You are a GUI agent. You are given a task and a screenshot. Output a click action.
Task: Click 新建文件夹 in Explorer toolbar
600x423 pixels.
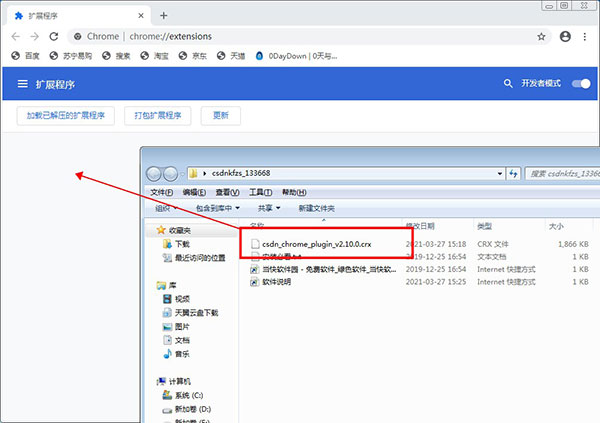pos(316,208)
